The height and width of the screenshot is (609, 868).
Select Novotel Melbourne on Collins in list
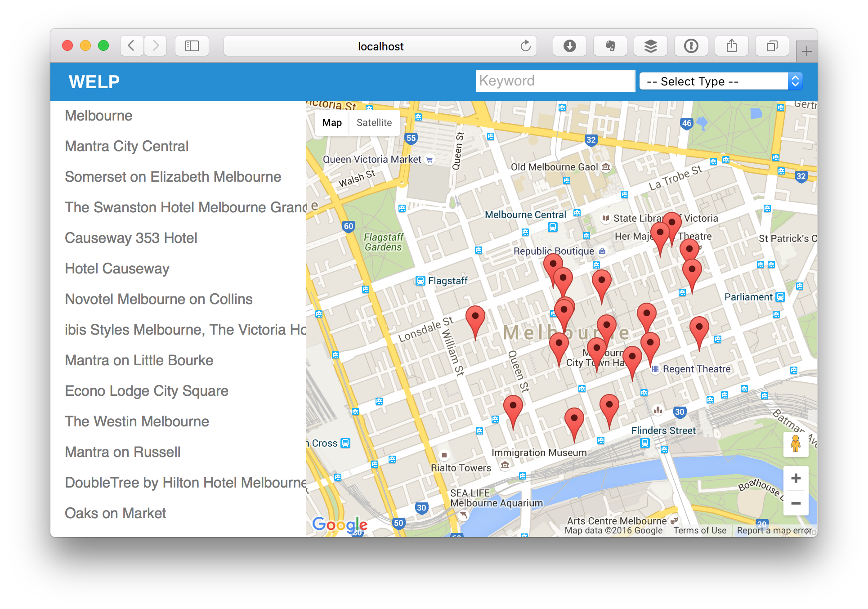[x=158, y=299]
